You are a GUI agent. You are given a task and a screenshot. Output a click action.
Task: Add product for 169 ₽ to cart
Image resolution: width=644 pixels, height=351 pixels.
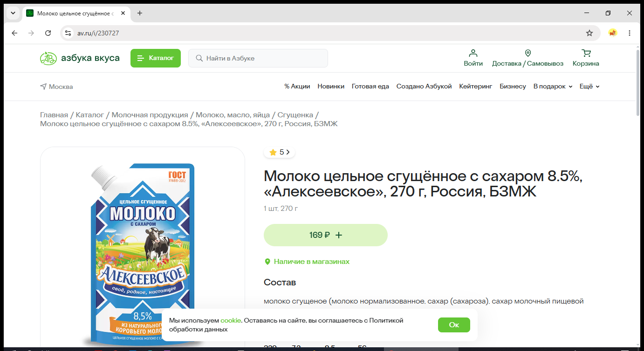tap(326, 235)
